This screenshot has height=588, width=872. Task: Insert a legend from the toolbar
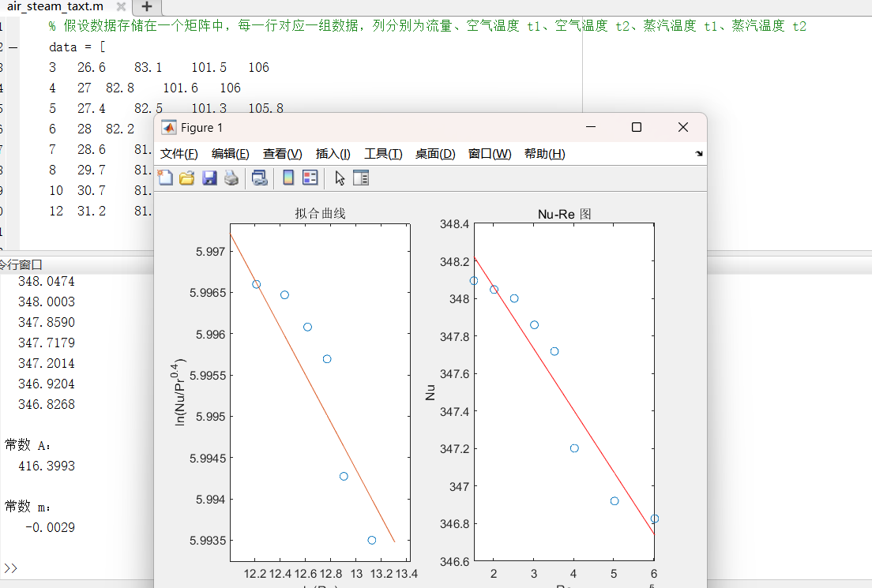tap(310, 178)
